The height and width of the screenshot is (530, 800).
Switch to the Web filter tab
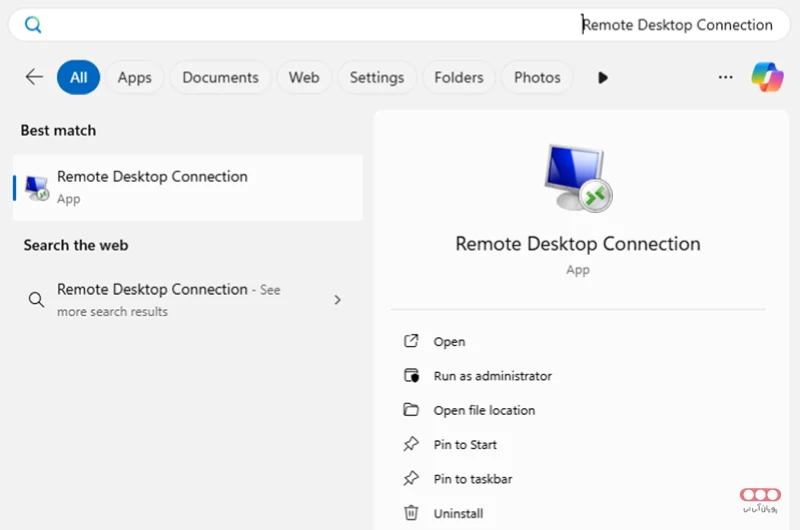coord(304,77)
